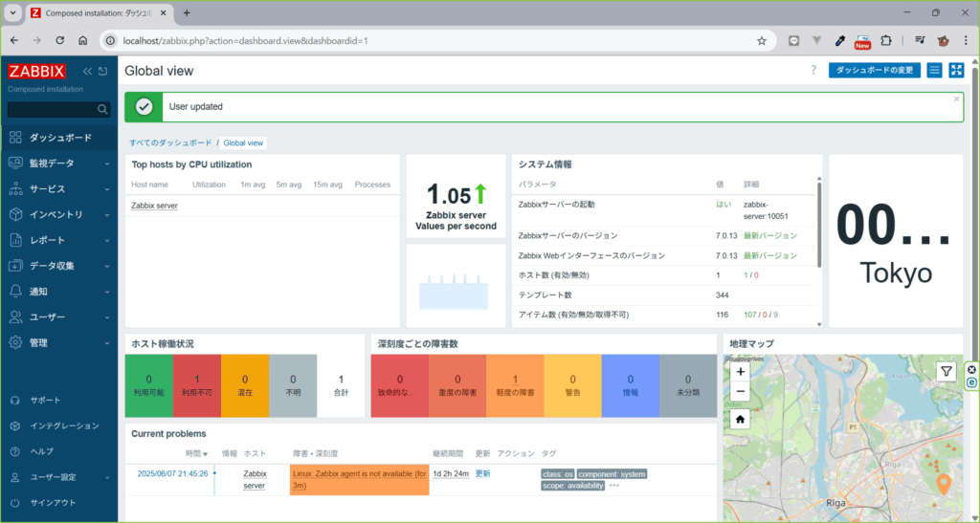Dismiss the User updated message

tap(956, 99)
